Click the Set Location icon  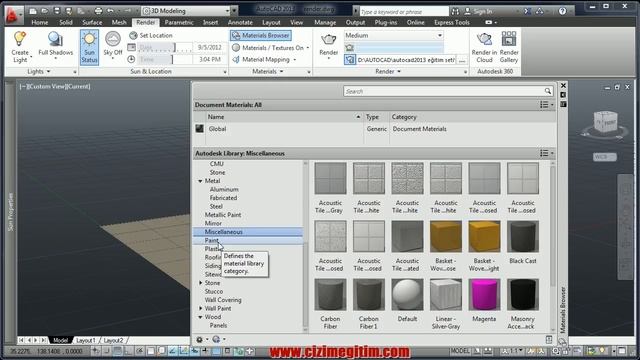coord(133,36)
